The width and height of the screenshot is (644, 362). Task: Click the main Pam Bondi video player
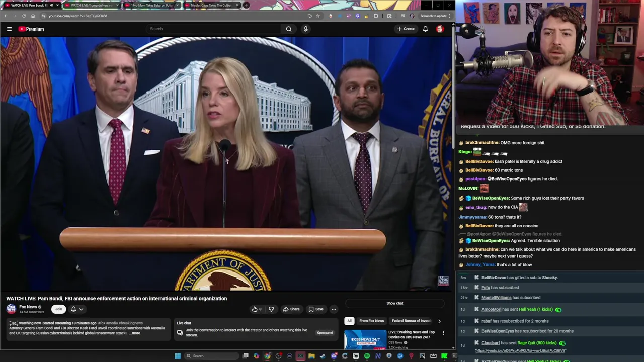click(x=226, y=164)
